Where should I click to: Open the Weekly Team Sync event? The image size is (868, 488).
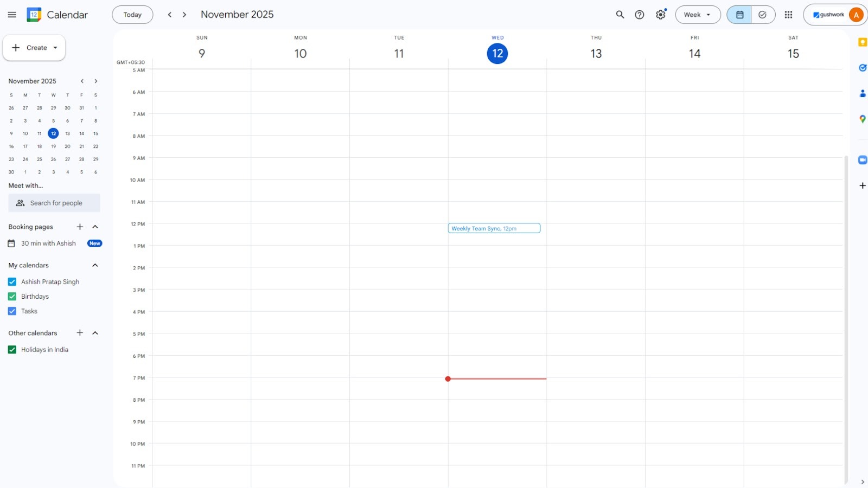[x=494, y=228]
